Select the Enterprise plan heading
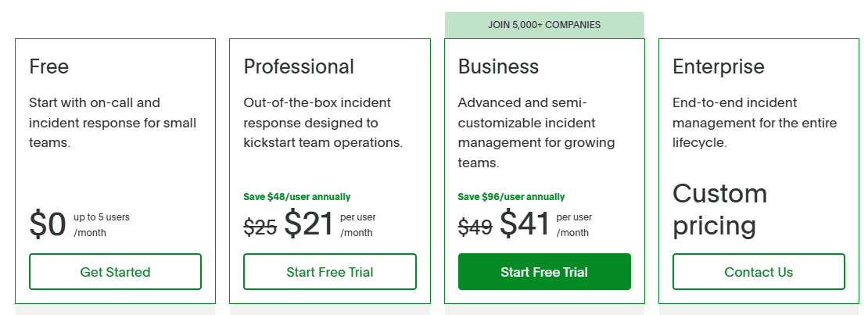This screenshot has width=868, height=315. coord(718,66)
